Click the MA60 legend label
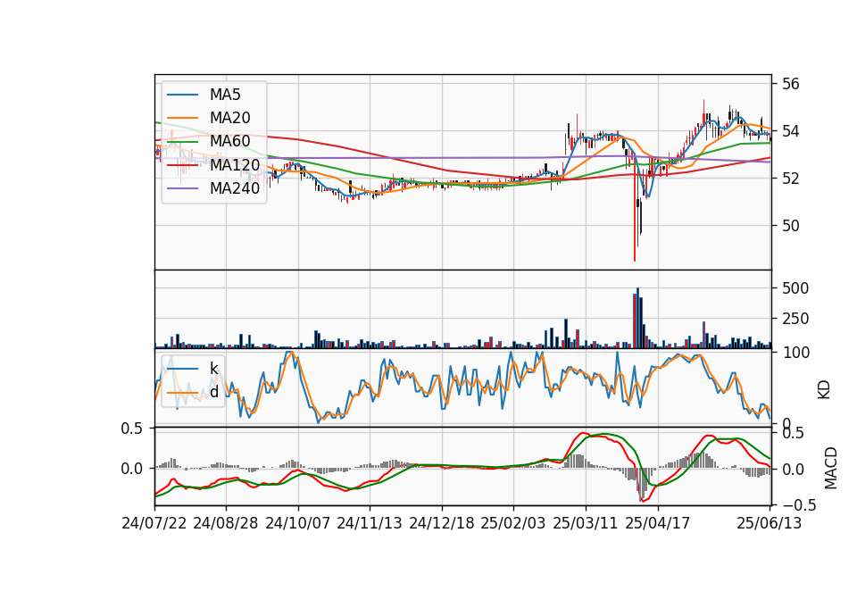This screenshot has height=616, width=857. (229, 141)
